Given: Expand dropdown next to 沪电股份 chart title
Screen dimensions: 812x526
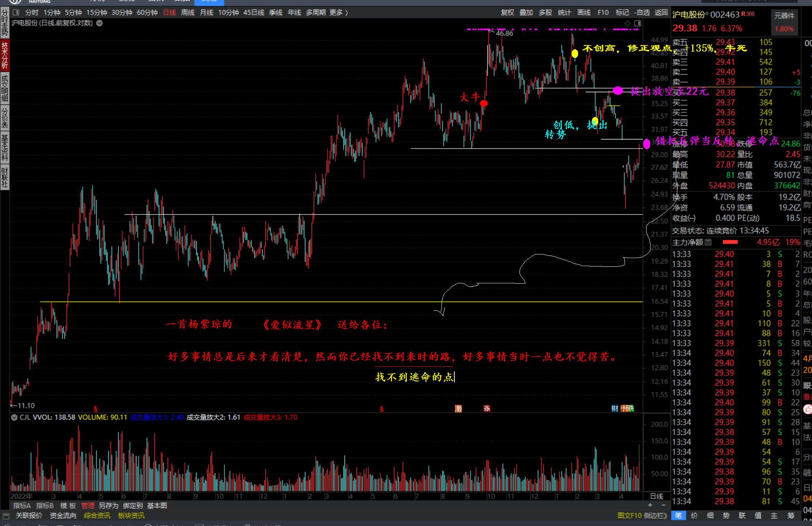Looking at the screenshot, I should (99, 23).
